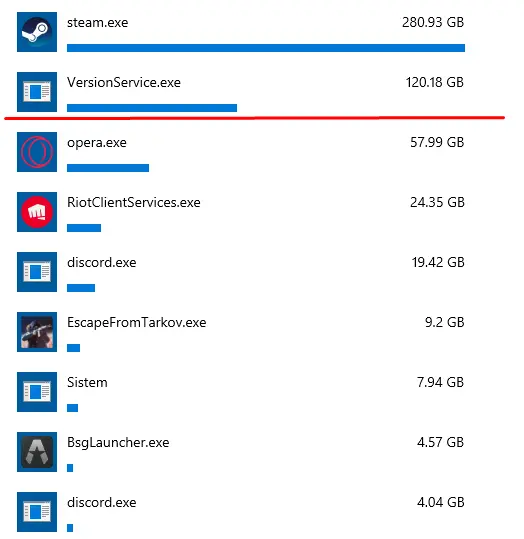Select the Sistem entry name
Viewport: 524px width, 539px height.
tap(87, 383)
